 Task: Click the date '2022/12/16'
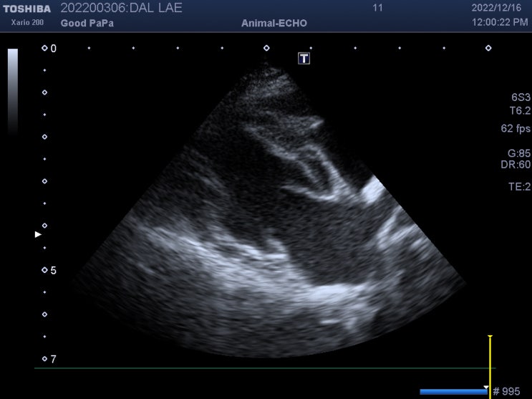click(x=496, y=8)
